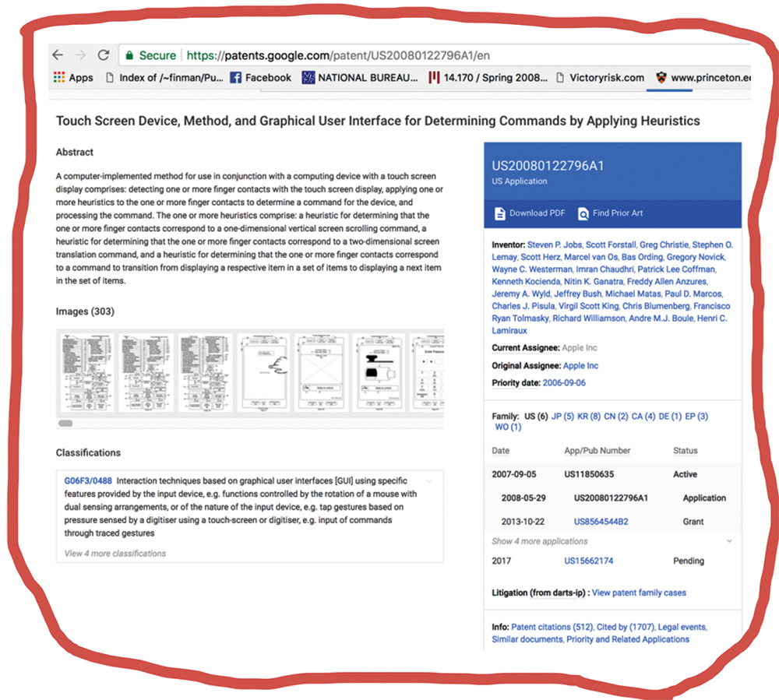Click the images carousel scrollbar handle
Viewport: 779px width, 700px height.
pos(65,424)
